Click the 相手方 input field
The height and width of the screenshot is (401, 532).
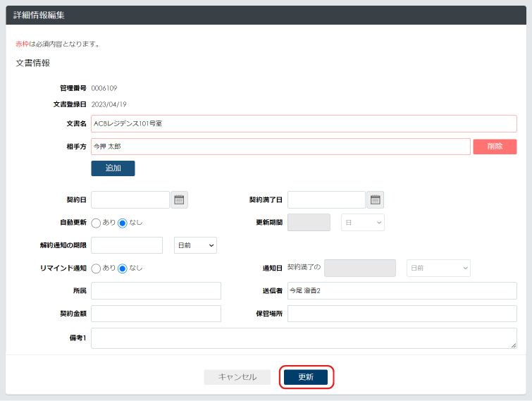pyautogui.click(x=280, y=147)
